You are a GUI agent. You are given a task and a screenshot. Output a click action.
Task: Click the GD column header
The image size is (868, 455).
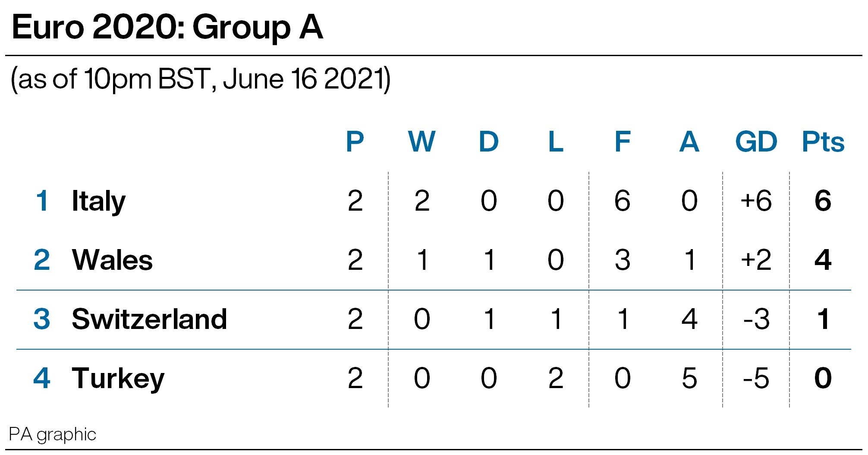756,142
